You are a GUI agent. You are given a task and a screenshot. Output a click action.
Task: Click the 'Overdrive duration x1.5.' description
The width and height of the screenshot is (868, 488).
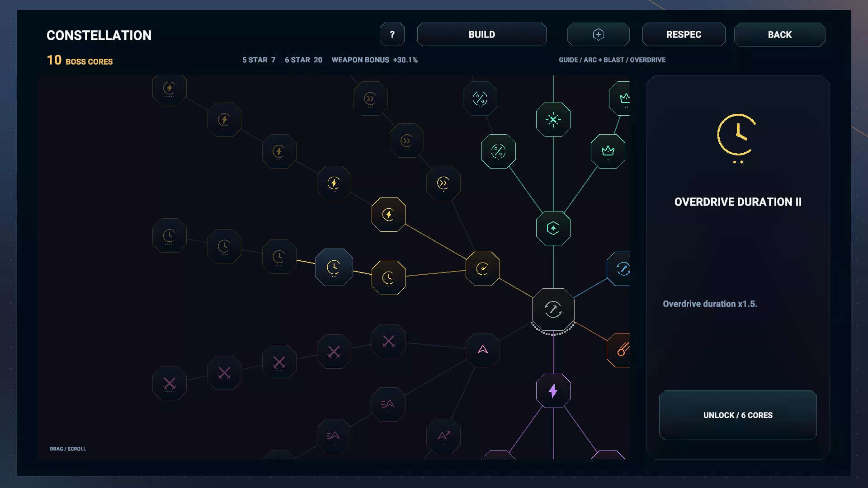710,304
